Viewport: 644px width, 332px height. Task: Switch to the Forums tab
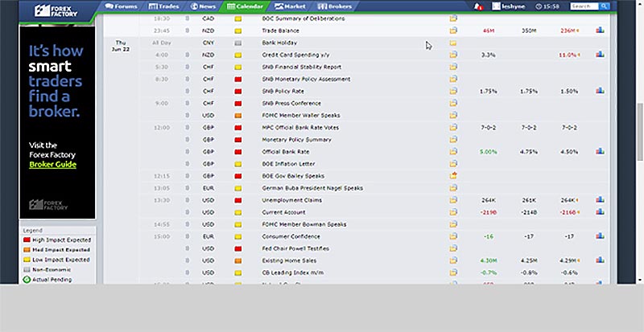pos(121,6)
